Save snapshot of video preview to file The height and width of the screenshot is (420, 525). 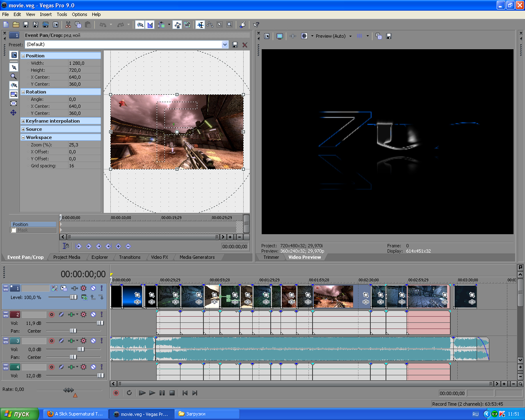pyautogui.click(x=389, y=36)
